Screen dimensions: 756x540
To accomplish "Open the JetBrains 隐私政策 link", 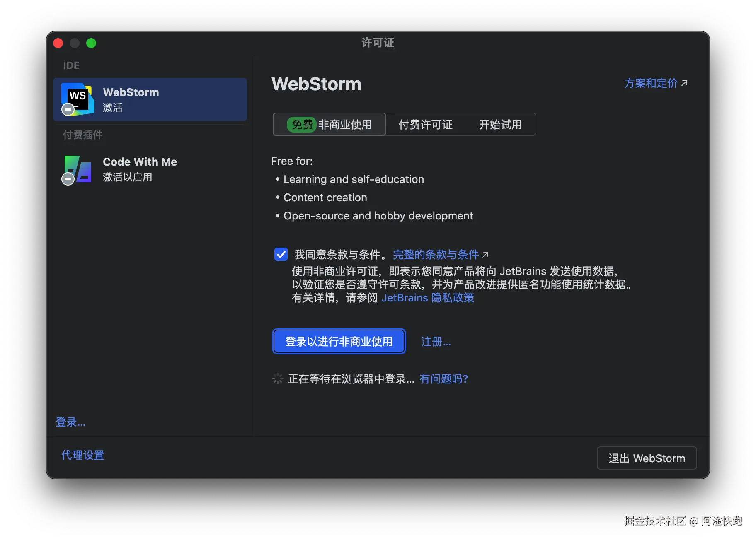I will point(427,298).
